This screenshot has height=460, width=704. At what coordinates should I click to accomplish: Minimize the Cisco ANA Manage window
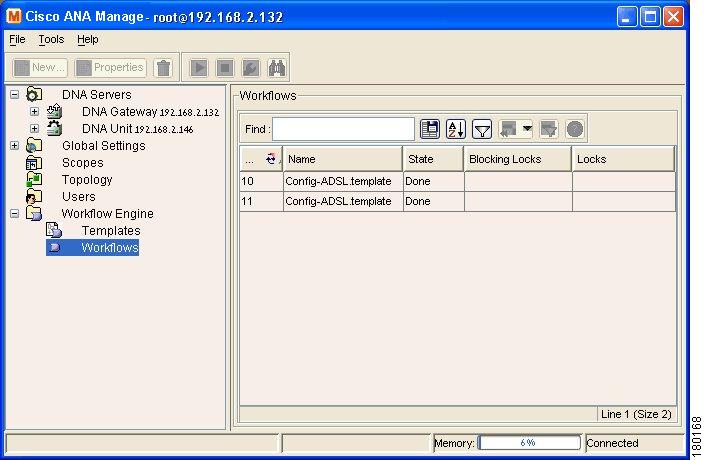coord(627,17)
